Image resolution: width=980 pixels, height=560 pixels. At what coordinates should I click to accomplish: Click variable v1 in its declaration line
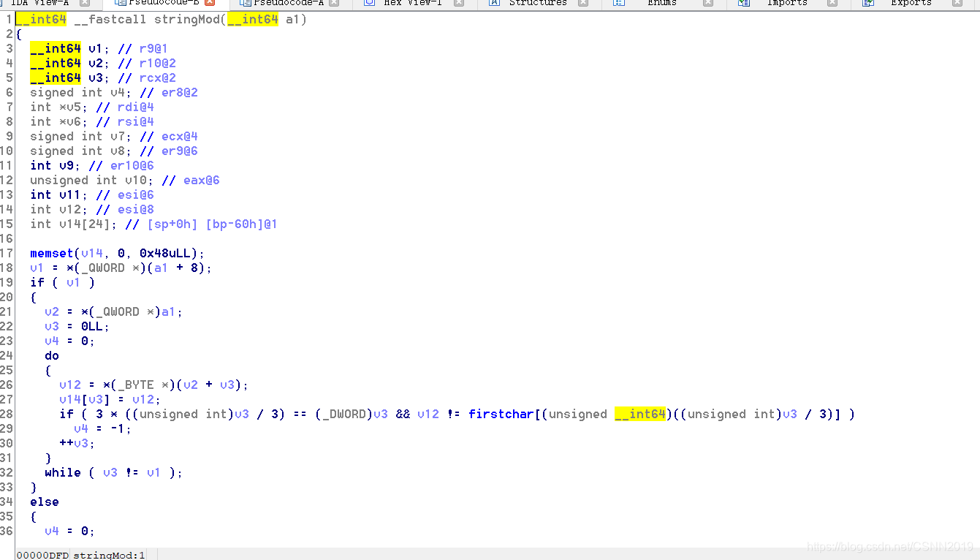[96, 48]
